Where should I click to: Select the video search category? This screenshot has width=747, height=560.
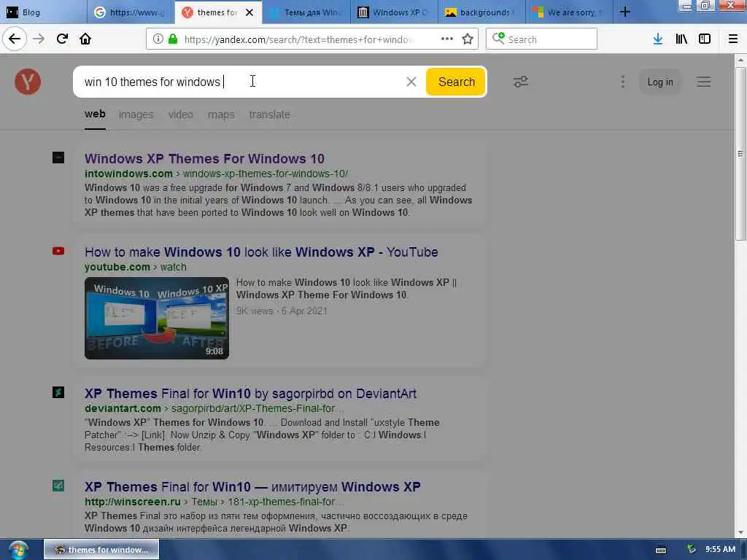click(x=181, y=114)
